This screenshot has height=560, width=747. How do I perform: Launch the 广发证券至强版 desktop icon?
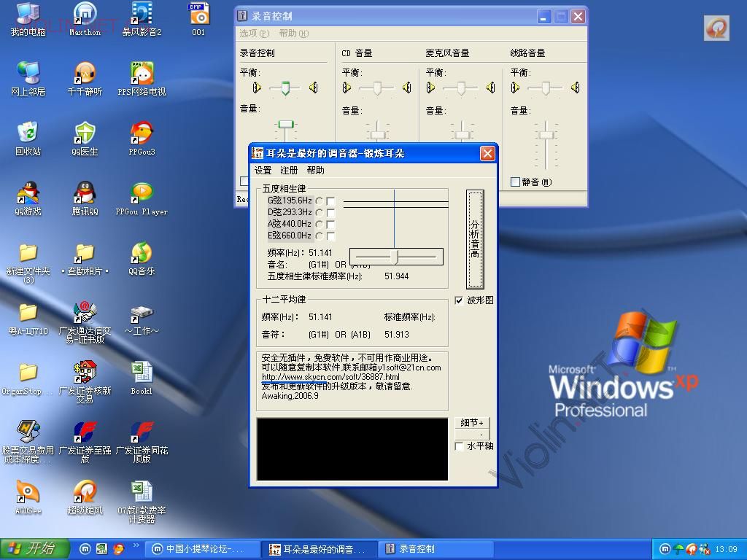click(x=85, y=443)
